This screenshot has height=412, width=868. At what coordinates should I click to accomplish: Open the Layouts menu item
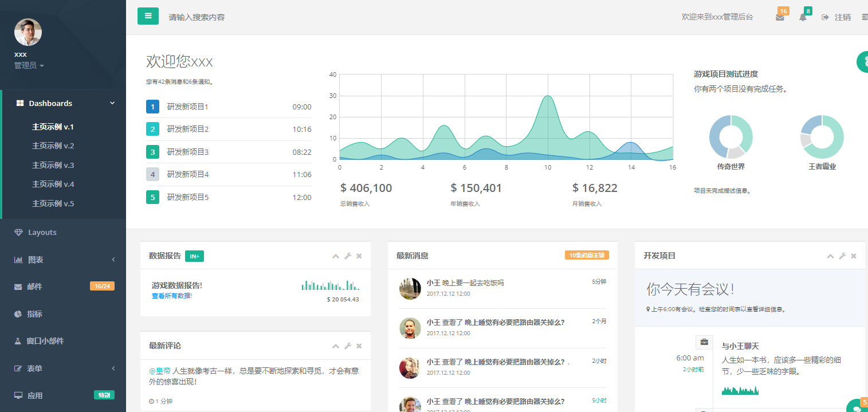click(x=42, y=232)
